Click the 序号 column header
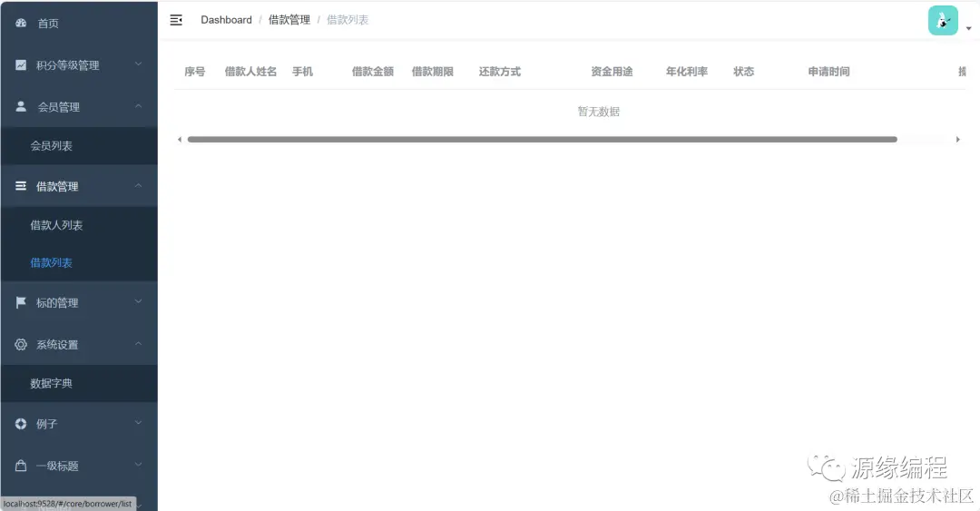The height and width of the screenshot is (511, 980). point(195,72)
